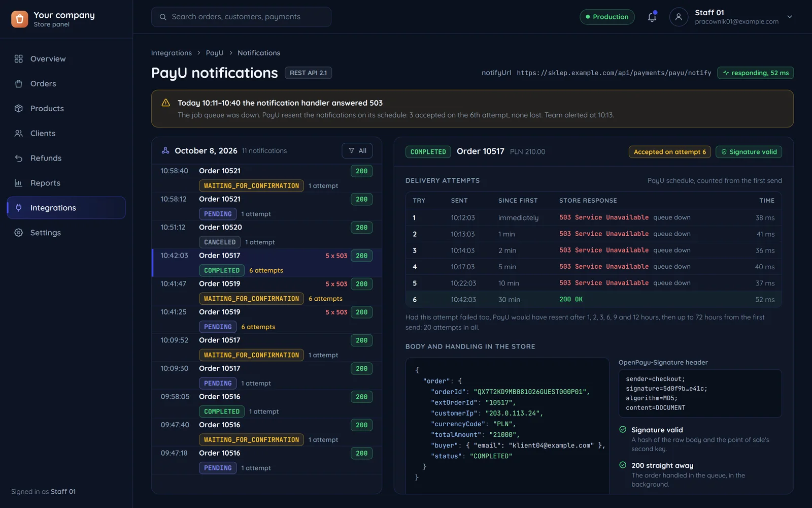The height and width of the screenshot is (508, 812).
Task: Click the Signature valid badge in order header
Action: pos(749,152)
